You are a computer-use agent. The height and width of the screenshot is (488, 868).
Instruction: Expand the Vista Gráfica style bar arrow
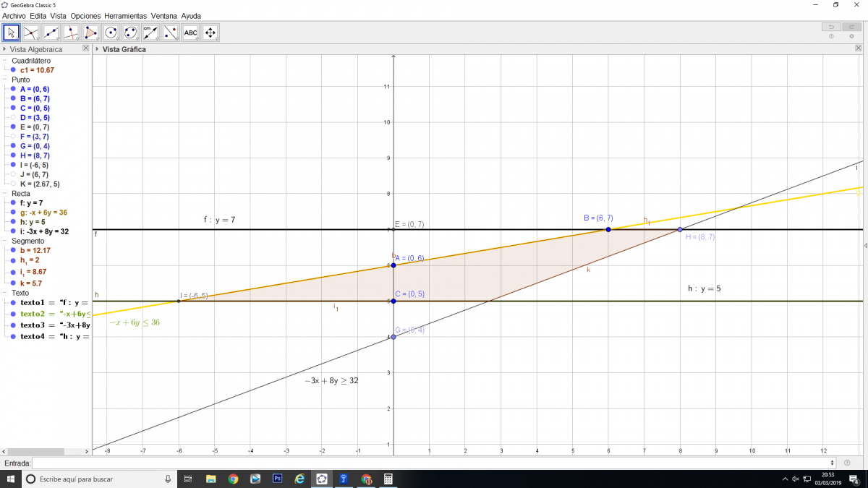tap(96, 49)
